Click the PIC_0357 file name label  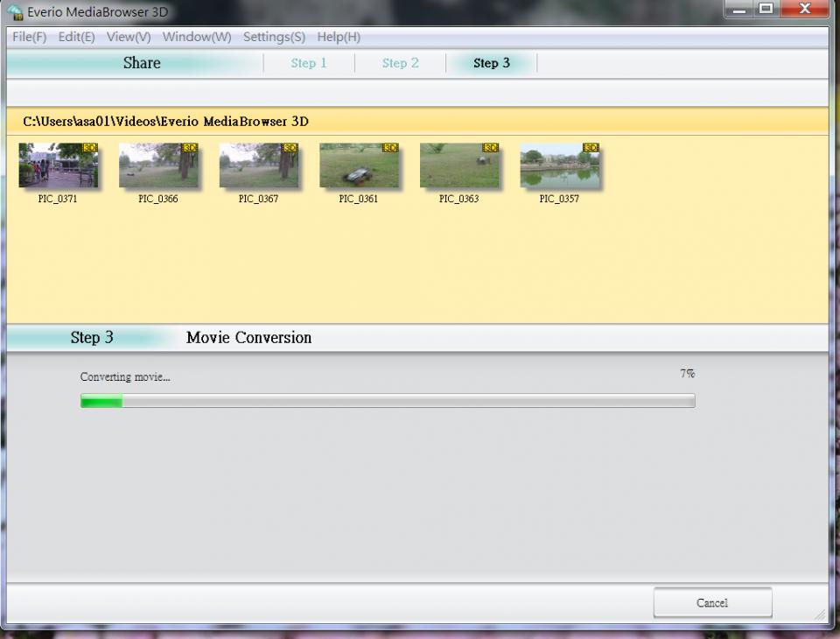click(559, 199)
